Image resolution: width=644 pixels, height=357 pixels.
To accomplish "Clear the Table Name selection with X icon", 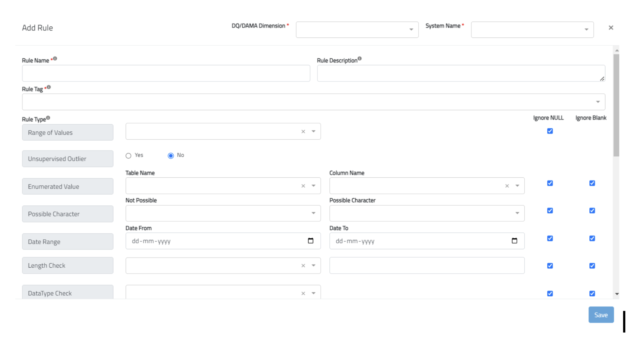I will tap(303, 186).
